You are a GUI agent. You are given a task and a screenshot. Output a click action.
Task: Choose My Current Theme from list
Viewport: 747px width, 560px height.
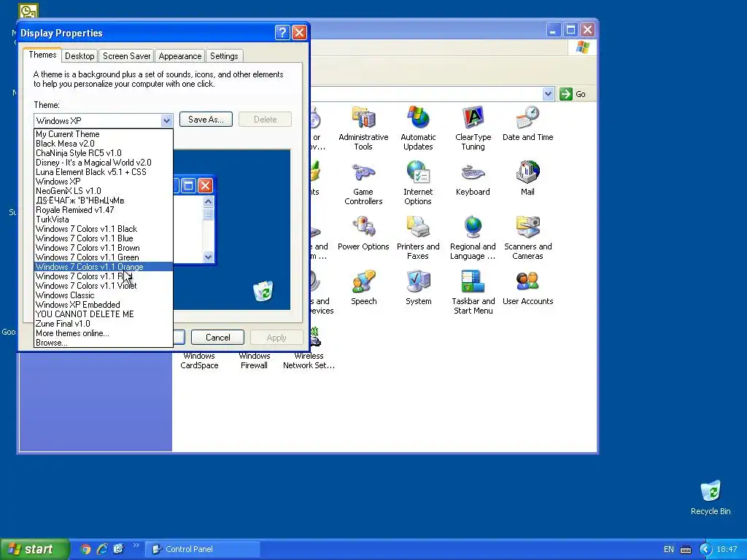(x=104, y=134)
